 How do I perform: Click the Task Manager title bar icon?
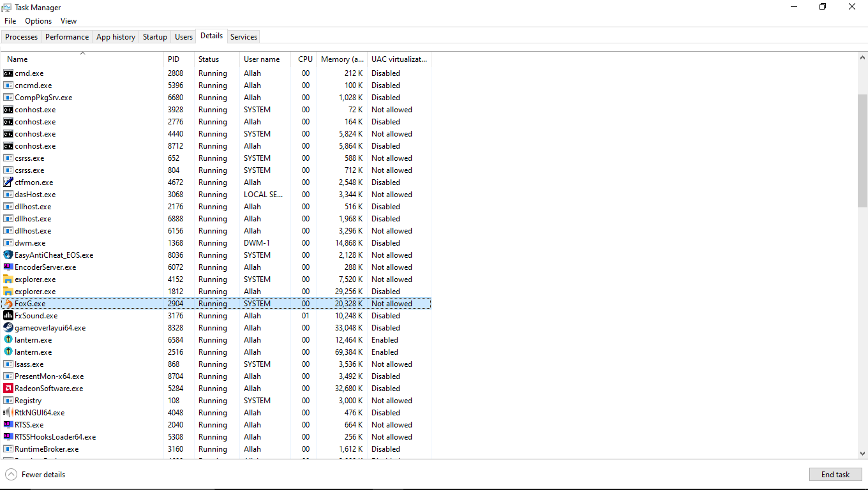7,8
